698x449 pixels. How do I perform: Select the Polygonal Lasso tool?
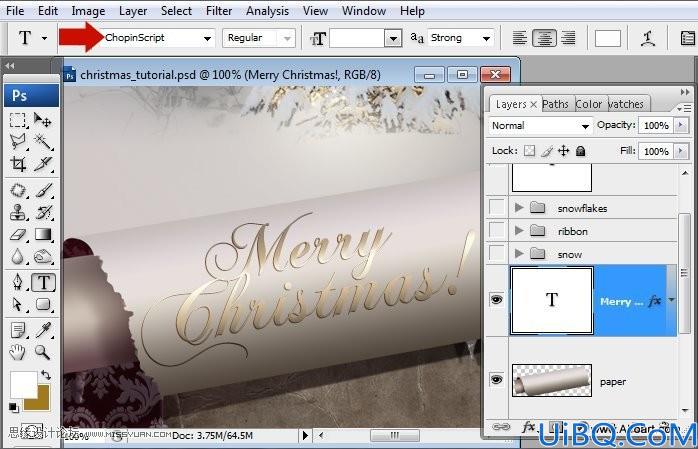pos(18,142)
